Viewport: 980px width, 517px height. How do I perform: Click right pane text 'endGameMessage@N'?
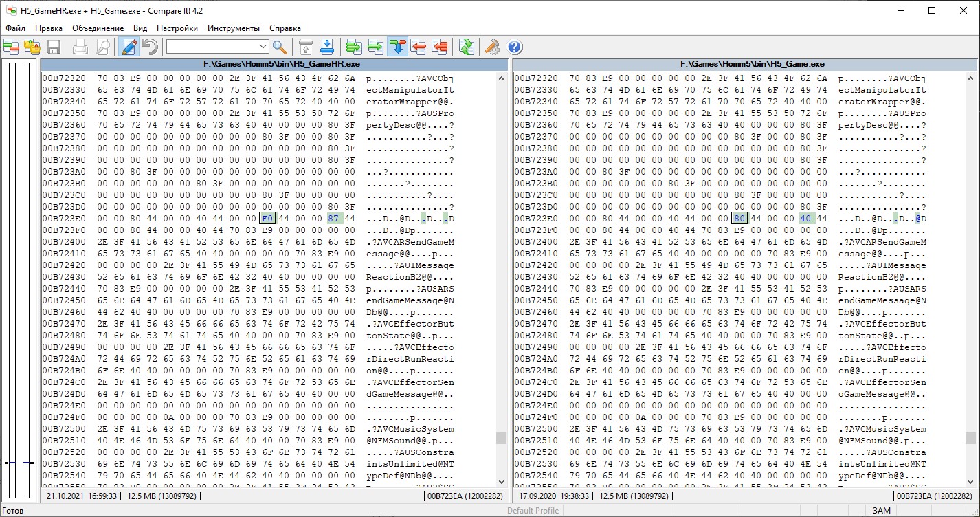coord(882,300)
